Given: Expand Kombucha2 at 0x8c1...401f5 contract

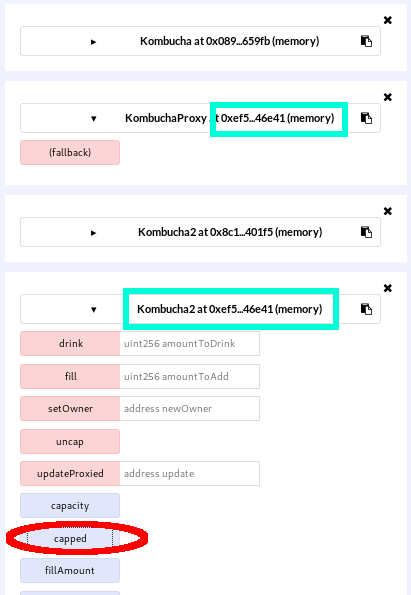Looking at the screenshot, I should pyautogui.click(x=93, y=233).
